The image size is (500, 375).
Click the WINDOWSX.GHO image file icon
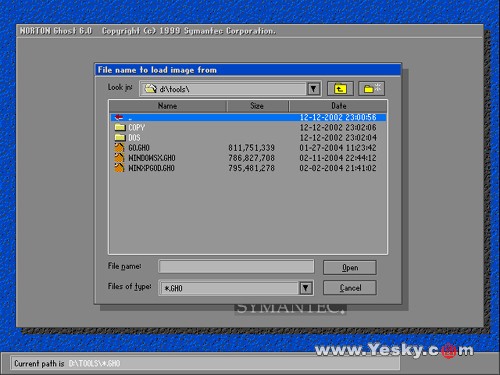(119, 158)
